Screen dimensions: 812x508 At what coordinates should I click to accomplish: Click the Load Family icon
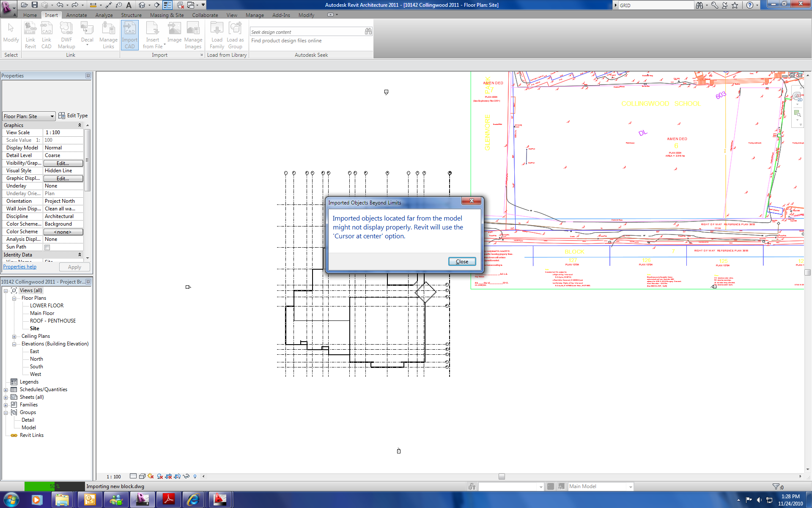point(217,35)
